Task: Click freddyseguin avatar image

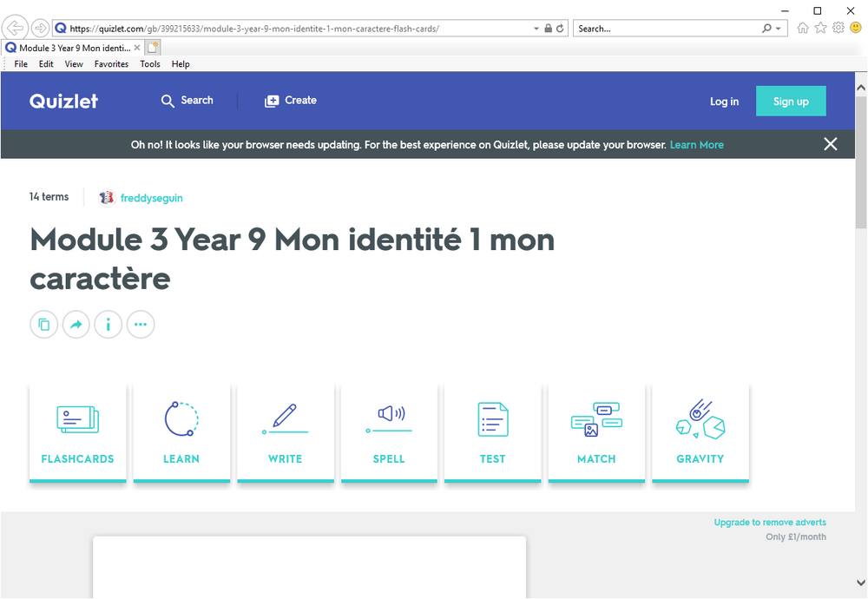Action: coord(106,198)
